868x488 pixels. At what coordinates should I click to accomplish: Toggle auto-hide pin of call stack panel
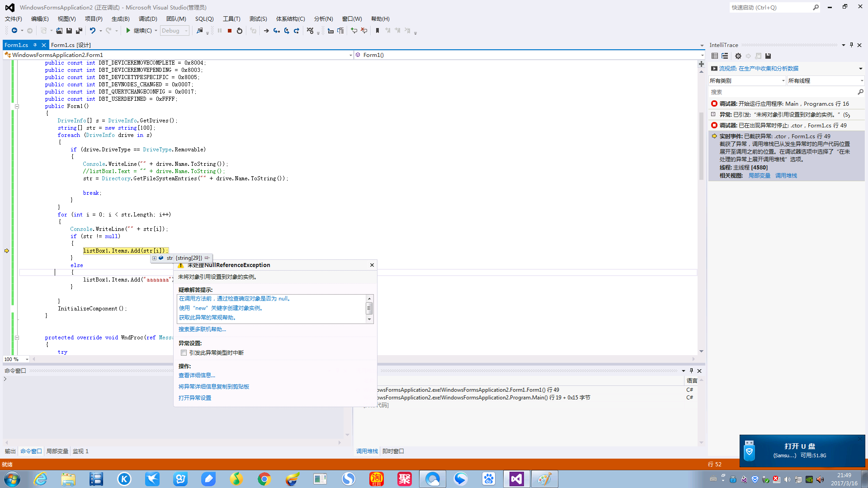tap(691, 371)
